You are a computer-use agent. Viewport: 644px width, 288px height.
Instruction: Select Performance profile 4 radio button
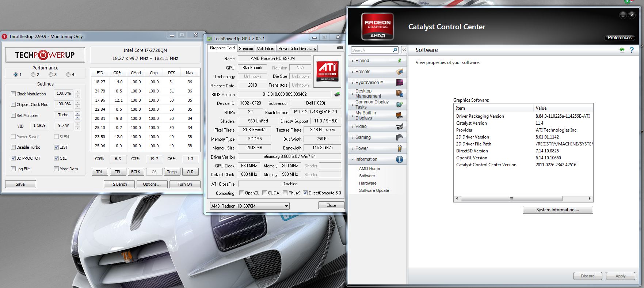coord(68,75)
